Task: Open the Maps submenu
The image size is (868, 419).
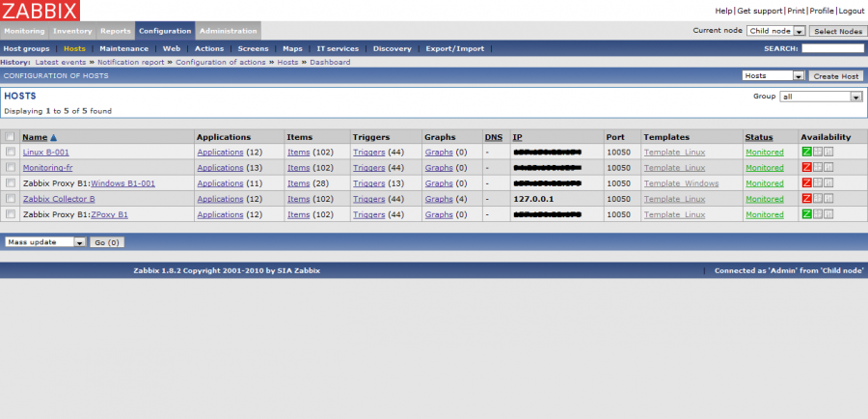Action: [292, 49]
